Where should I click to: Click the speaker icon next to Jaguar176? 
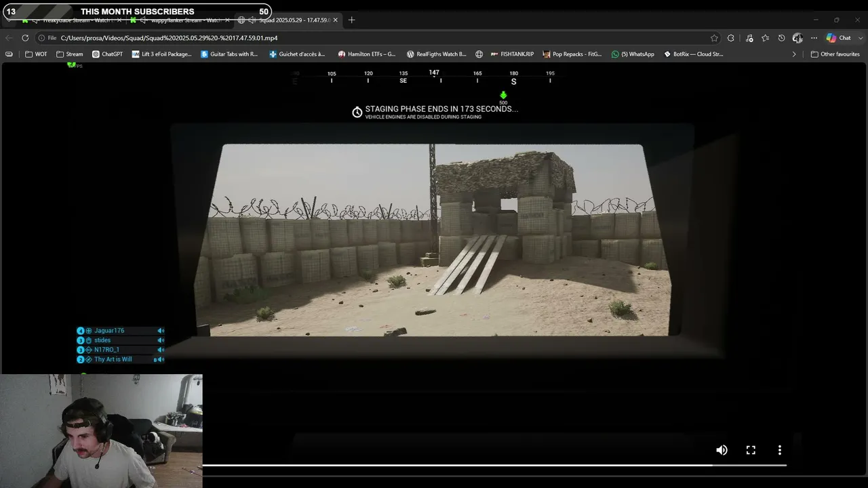point(161,331)
